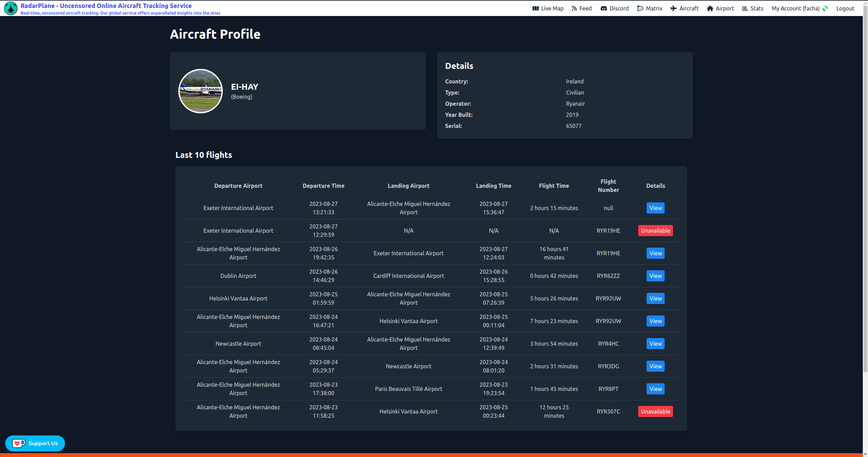868x457 pixels.
Task: Click the heart cup icon in Support Us
Action: [x=18, y=443]
